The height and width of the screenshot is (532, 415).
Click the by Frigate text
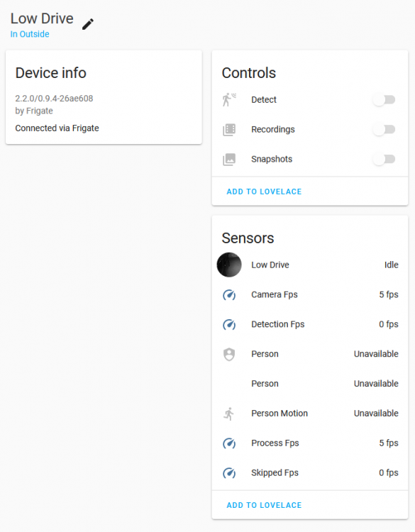pyautogui.click(x=34, y=111)
